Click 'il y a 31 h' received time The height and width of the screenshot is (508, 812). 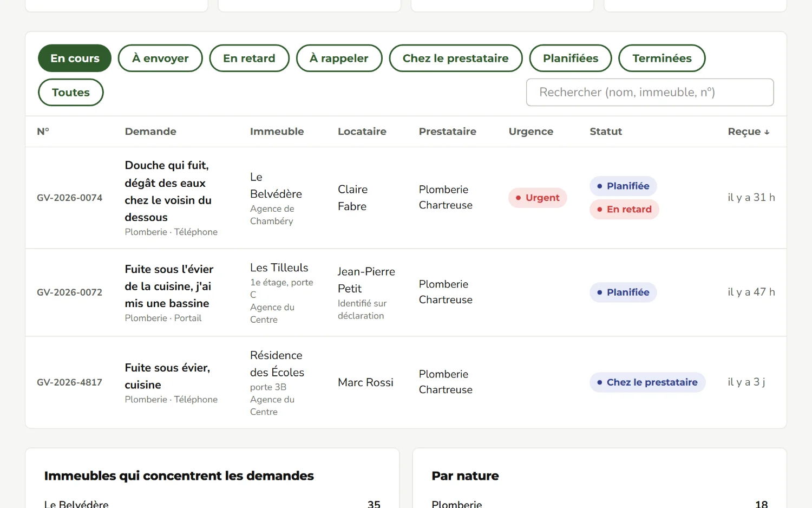pos(751,198)
